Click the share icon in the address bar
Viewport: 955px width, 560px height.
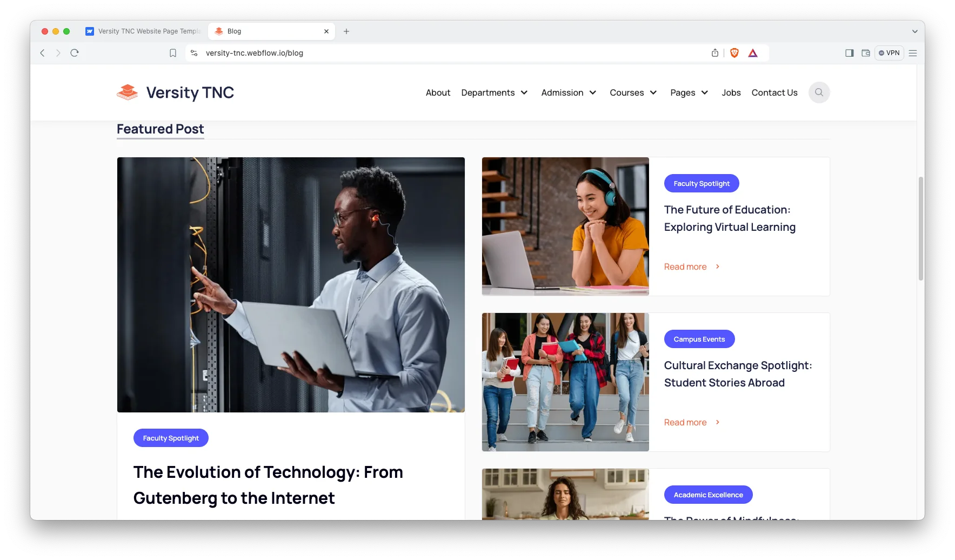(x=715, y=53)
